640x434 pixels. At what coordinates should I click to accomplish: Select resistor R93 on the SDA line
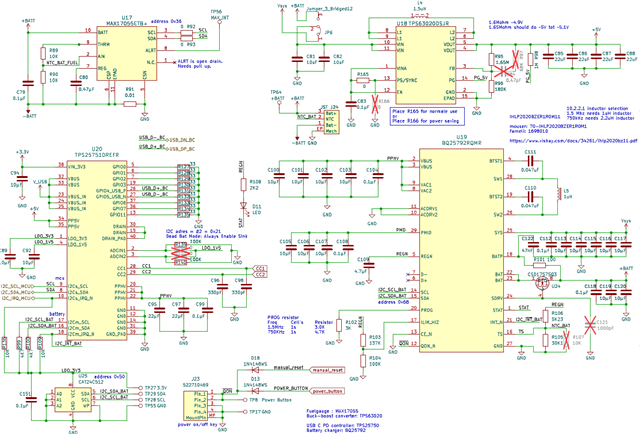click(186, 37)
